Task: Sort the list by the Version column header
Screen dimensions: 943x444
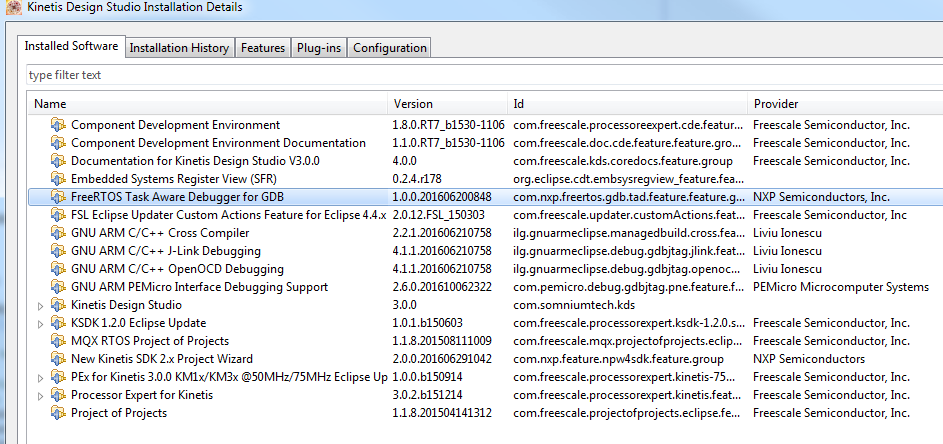Action: [413, 104]
